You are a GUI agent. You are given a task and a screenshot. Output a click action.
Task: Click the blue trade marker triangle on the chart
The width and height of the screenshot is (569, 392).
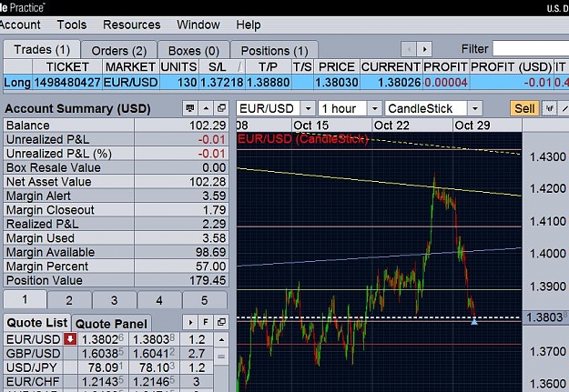tap(474, 321)
